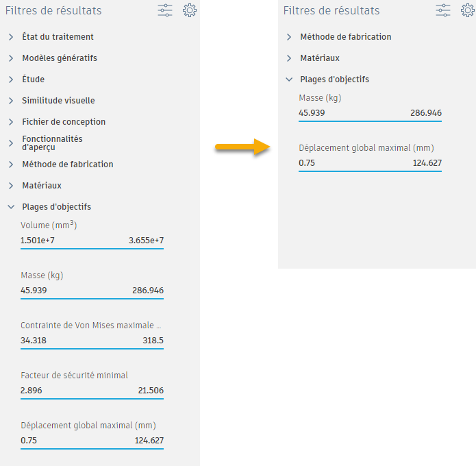
Task: Click Volume minimum value 1.501e+7
Action: pyautogui.click(x=38, y=241)
